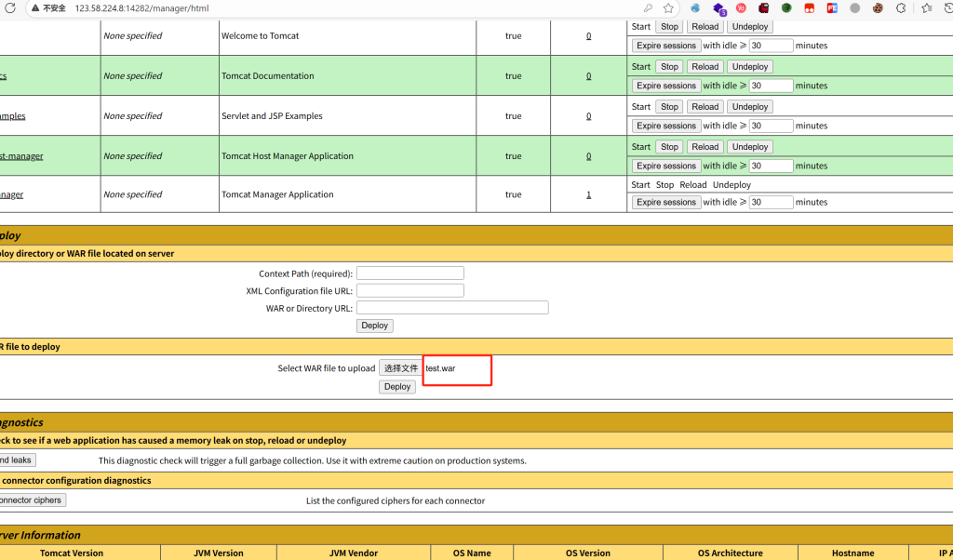Stop the Welcome to Tomcat application
This screenshot has height=560, width=953.
pyautogui.click(x=669, y=27)
